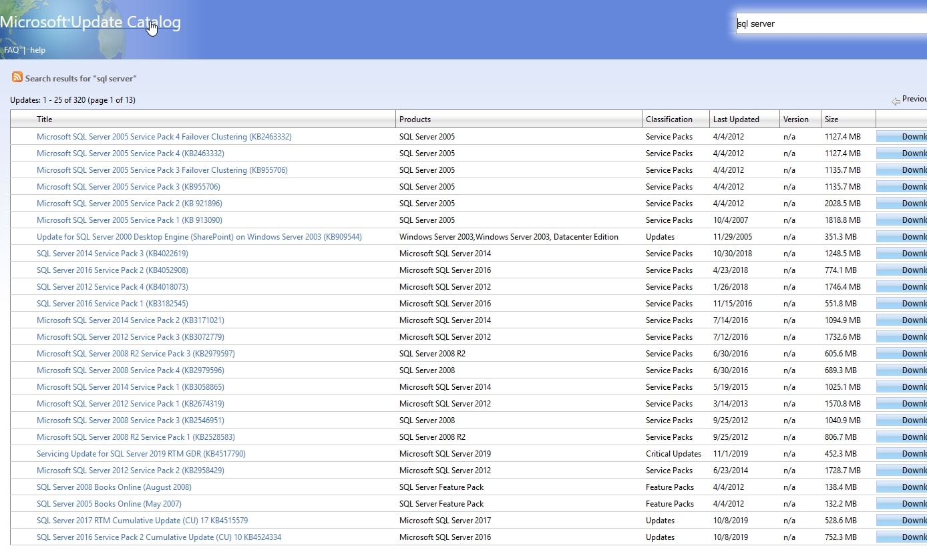927x560 pixels.
Task: Open SQL Server 2012 Service Pack 2 (KB2958429)
Action: tap(130, 471)
